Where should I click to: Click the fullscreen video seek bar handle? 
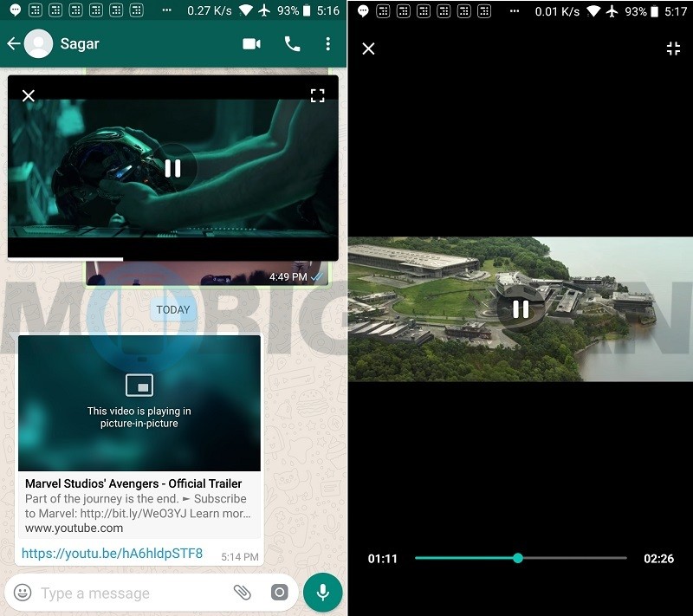coord(518,558)
